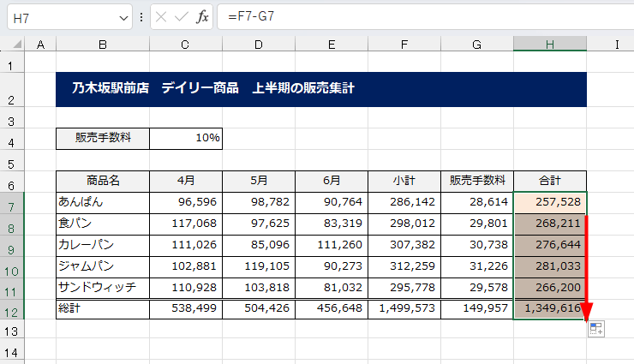This screenshot has width=634, height=364.
Task: Click the Enter checkmark icon in formula bar
Action: click(x=182, y=17)
